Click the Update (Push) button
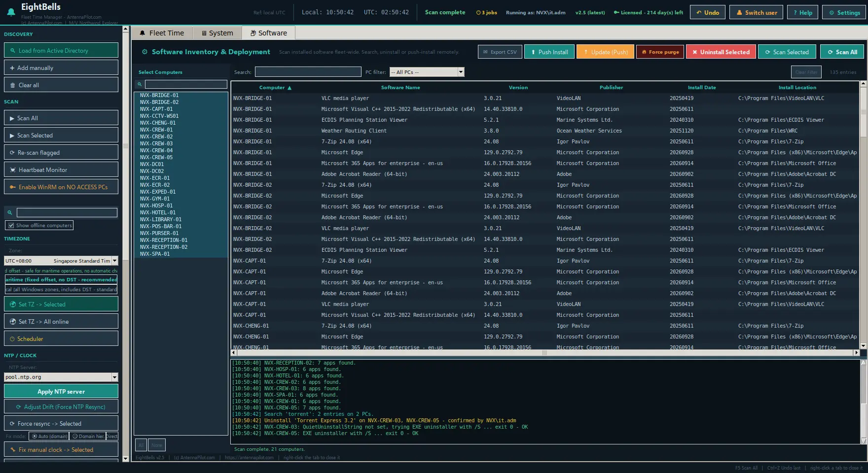Image resolution: width=868 pixels, height=473 pixels. 605,52
